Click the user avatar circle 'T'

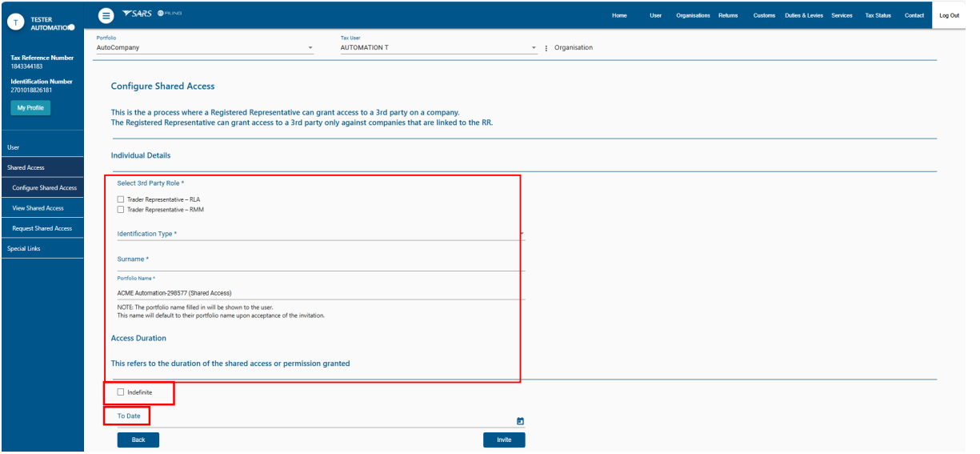(14, 23)
